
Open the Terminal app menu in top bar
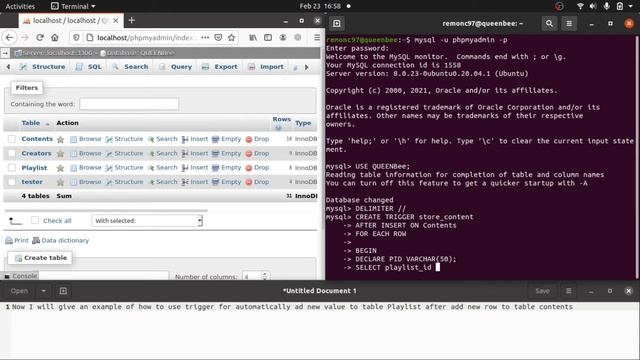73,6
